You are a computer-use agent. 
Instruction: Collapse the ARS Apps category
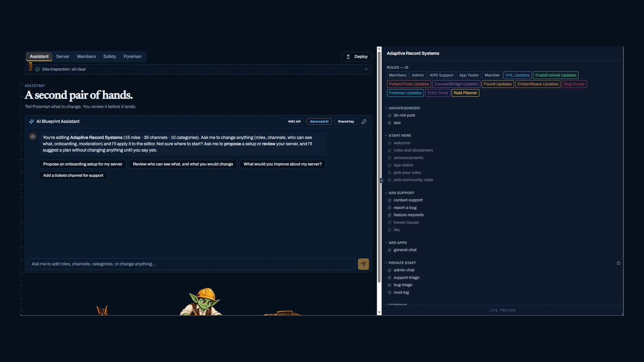(386, 243)
